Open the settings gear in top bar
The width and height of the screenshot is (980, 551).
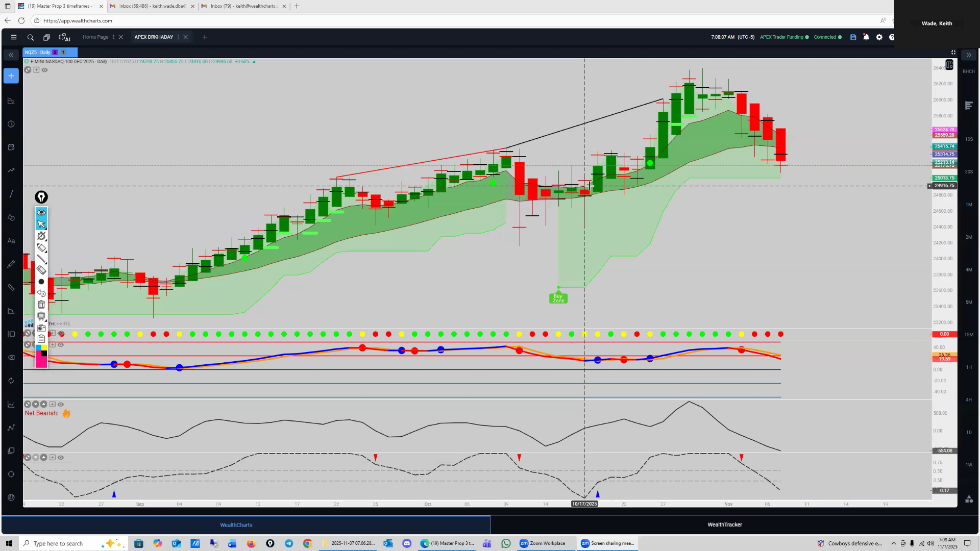click(x=879, y=37)
